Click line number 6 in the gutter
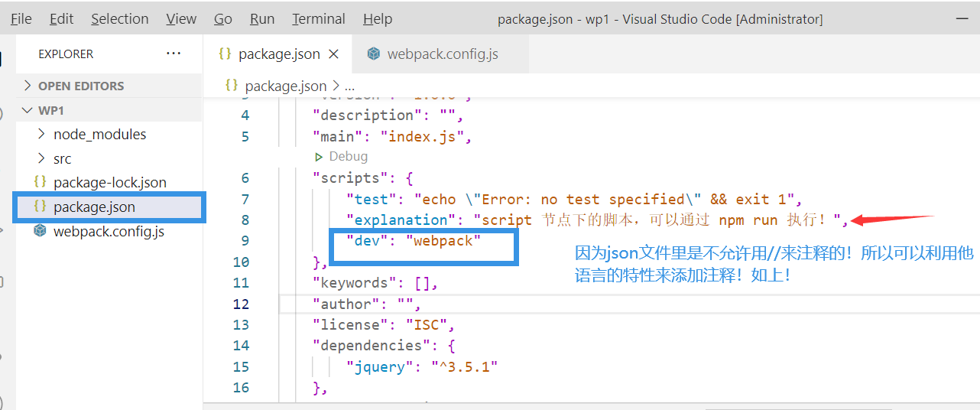This screenshot has height=410, width=980. [245, 177]
